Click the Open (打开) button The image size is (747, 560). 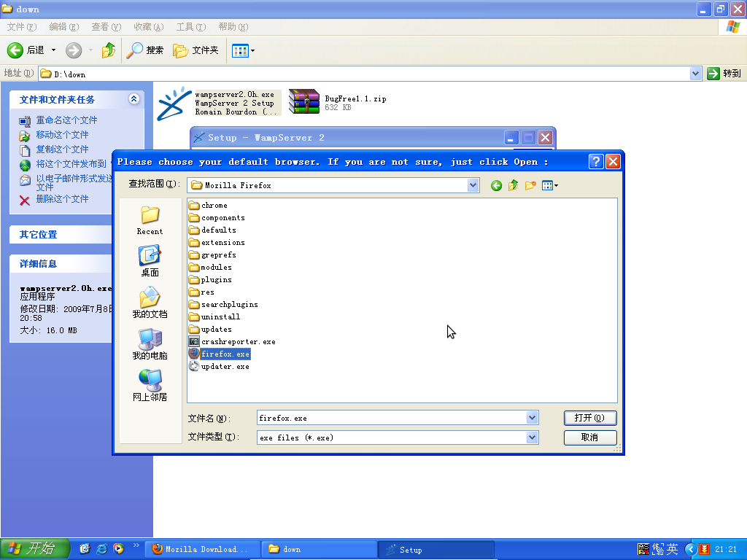click(589, 418)
